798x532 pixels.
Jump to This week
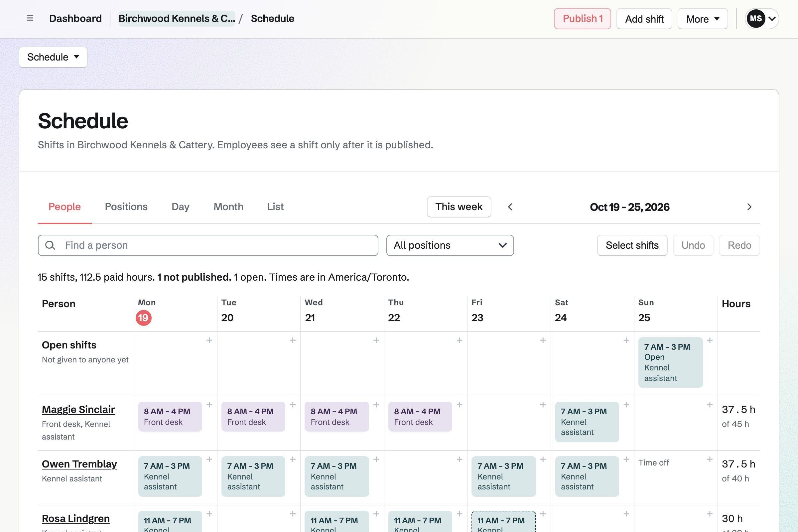coord(459,207)
